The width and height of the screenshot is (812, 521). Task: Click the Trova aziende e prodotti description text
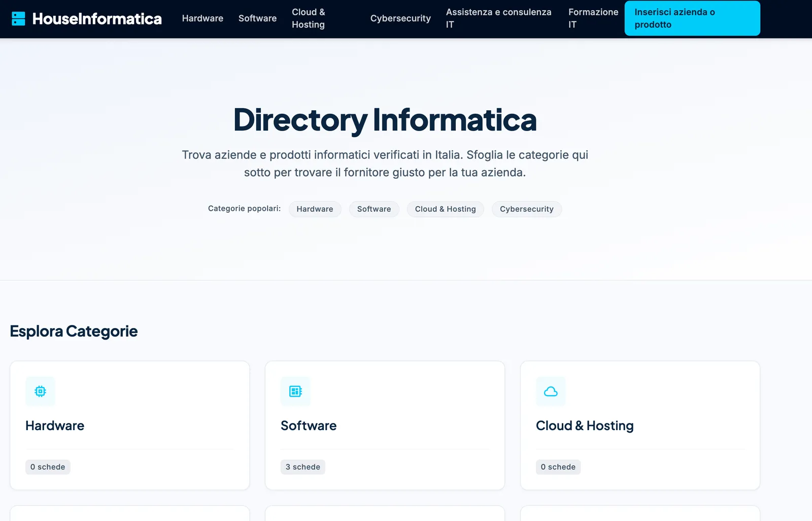click(385, 164)
